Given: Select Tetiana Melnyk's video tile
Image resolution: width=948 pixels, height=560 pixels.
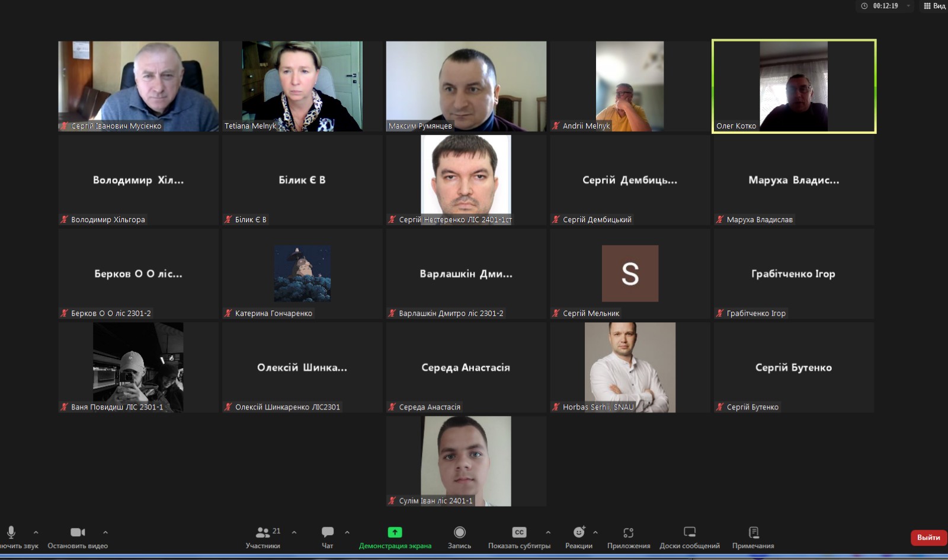Looking at the screenshot, I should [302, 86].
